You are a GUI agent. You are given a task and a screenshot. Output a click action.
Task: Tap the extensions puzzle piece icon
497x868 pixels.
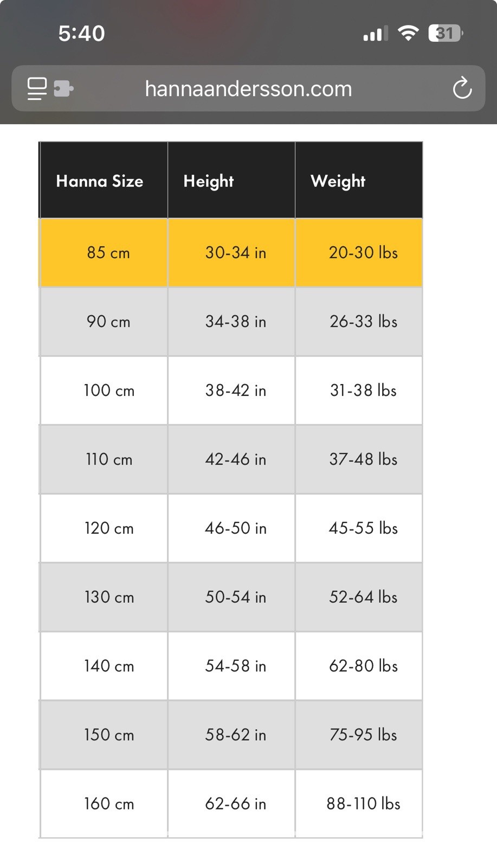pos(63,88)
